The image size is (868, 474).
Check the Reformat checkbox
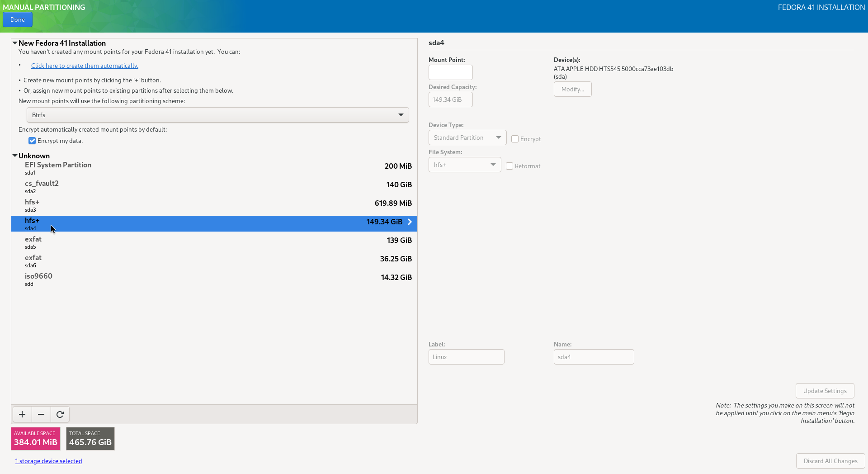[509, 166]
